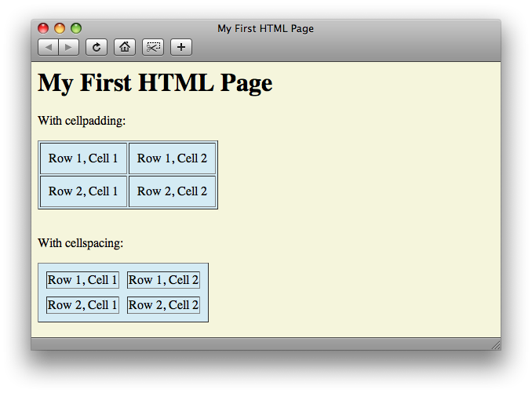Select 'Row 2, Cell 2' in cellspacing table
The image size is (532, 393).
click(x=163, y=305)
